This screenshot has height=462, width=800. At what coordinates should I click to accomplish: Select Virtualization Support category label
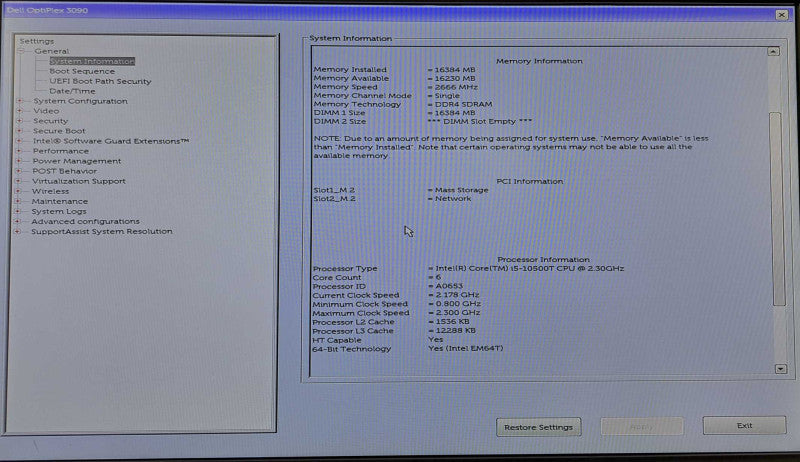tap(79, 181)
